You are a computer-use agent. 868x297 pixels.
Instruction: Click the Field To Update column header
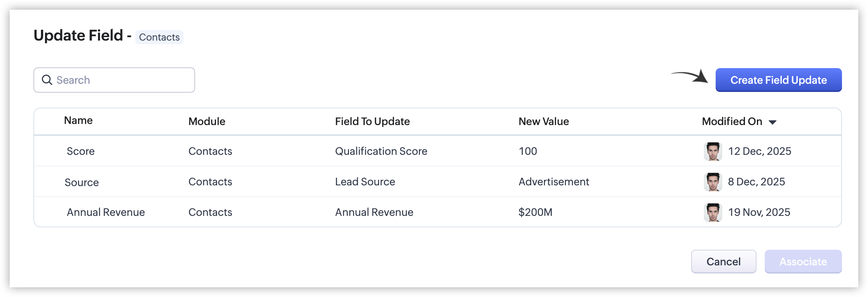pyautogui.click(x=372, y=121)
